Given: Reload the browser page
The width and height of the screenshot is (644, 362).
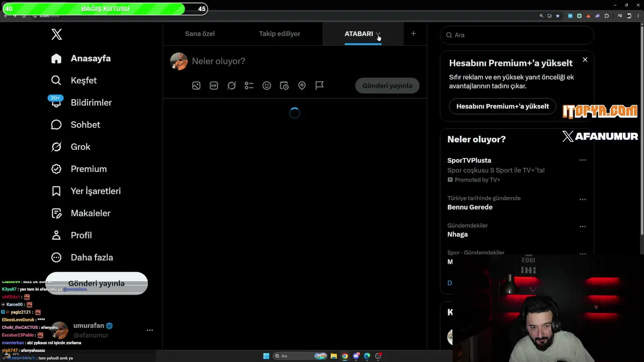Looking at the screenshot, I should [x=23, y=16].
